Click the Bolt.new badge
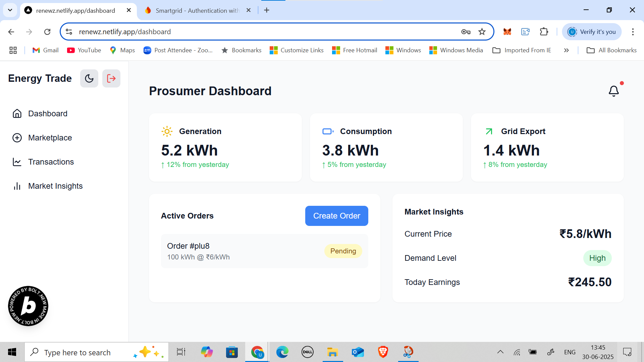Viewport: 644px width, 362px height. click(x=28, y=306)
